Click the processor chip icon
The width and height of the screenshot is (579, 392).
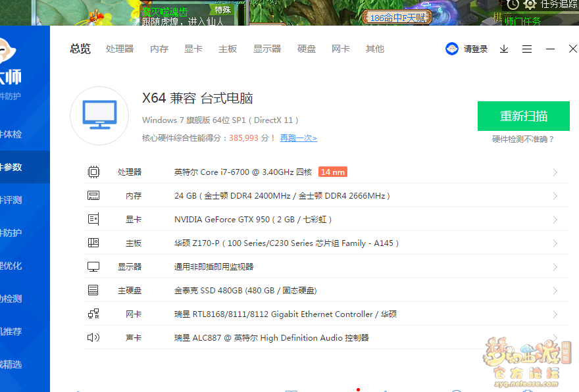[x=93, y=172]
